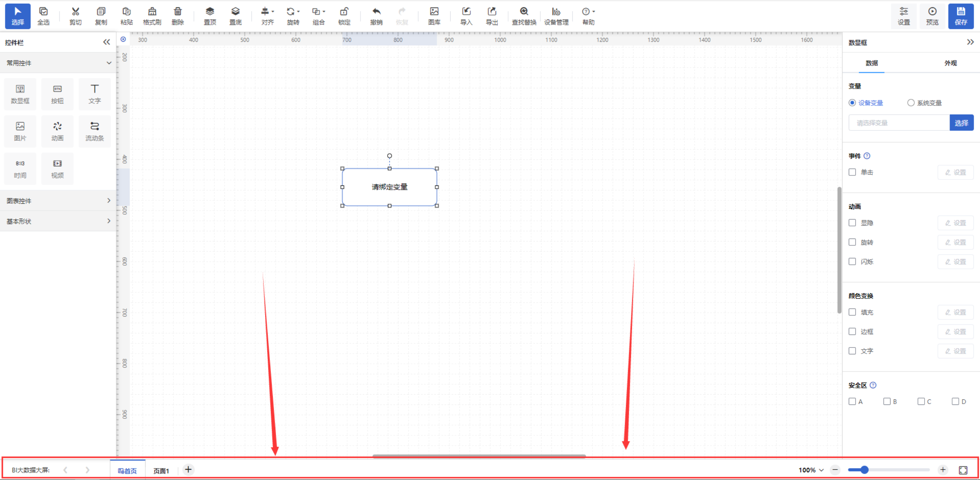980x480 pixels.
Task: Bring to front with 置顶
Action: 210,16
